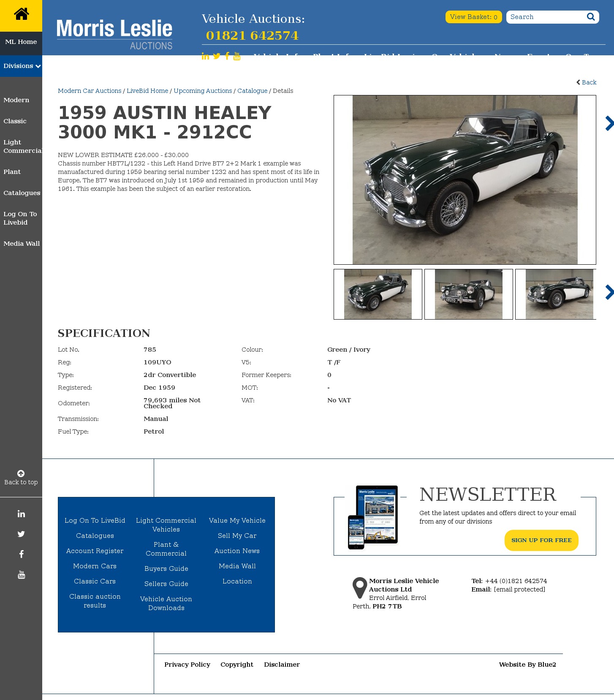Open Modern Car Auctions breadcrumb
The height and width of the screenshot is (700, 614).
click(90, 91)
